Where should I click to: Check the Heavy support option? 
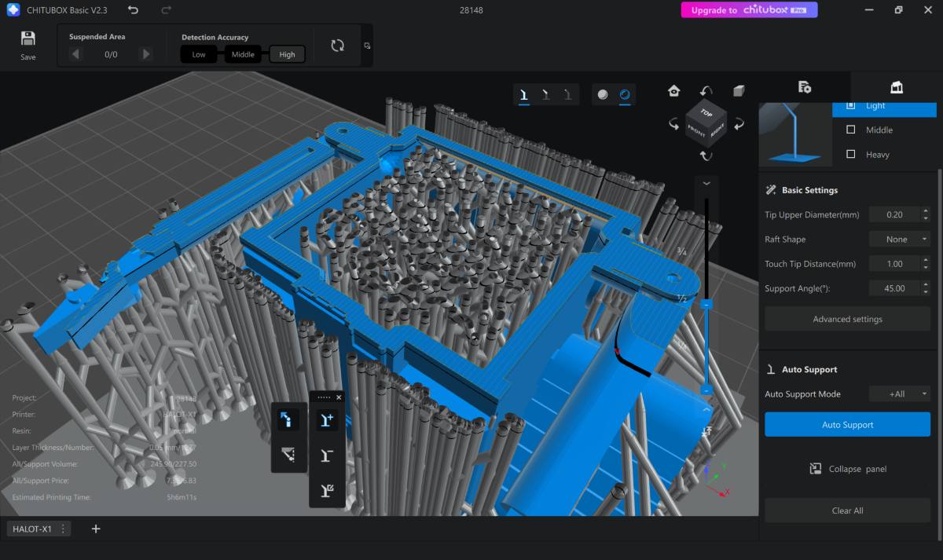pyautogui.click(x=850, y=154)
